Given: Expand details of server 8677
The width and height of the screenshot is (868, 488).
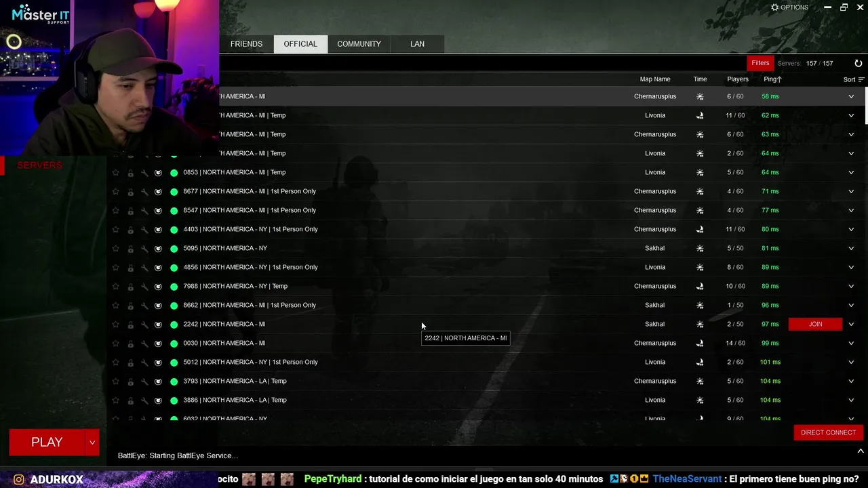Looking at the screenshot, I should (851, 191).
